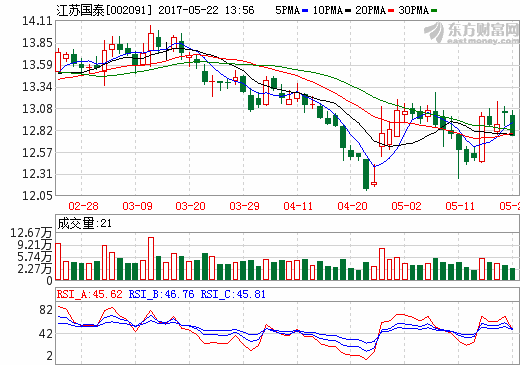Click the 成交量:21 volume label
Screen dimensions: 520x365
[85, 223]
